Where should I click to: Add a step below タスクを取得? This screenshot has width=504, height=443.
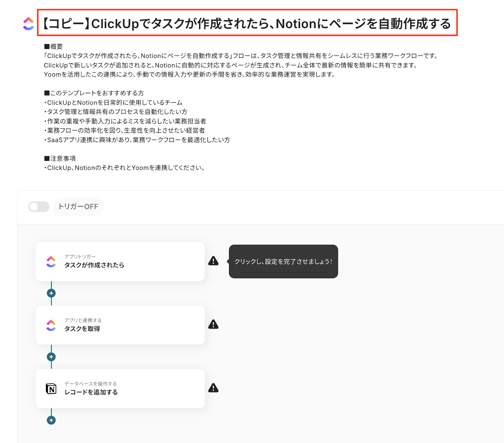[51, 357]
